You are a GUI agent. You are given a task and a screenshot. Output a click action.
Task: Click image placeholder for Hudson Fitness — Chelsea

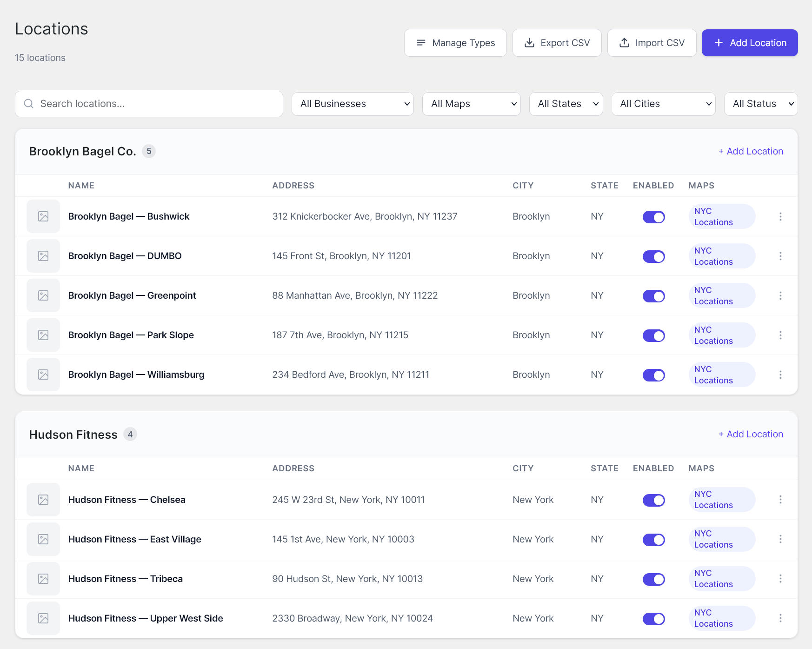click(x=43, y=500)
